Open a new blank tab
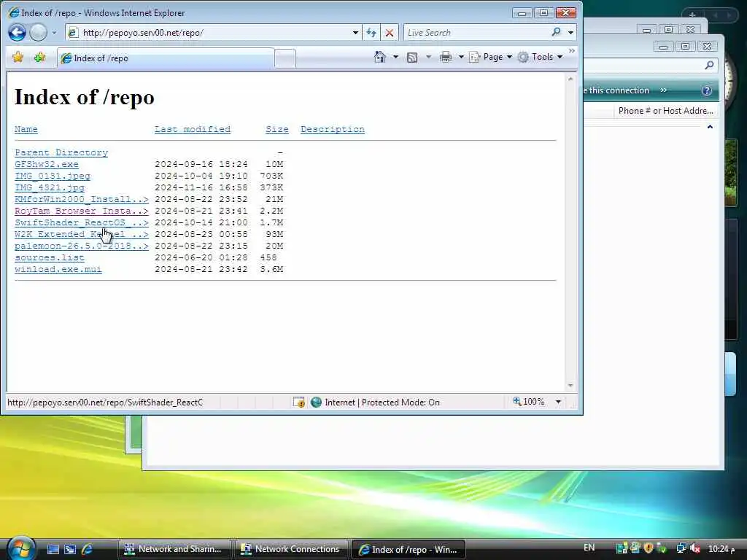This screenshot has width=747, height=560. (x=285, y=58)
